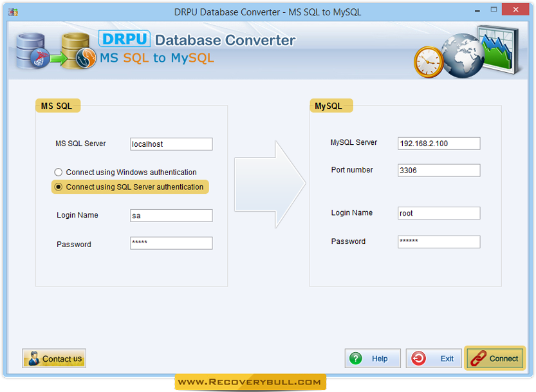Close the DRPU Database Converter window

(516, 10)
